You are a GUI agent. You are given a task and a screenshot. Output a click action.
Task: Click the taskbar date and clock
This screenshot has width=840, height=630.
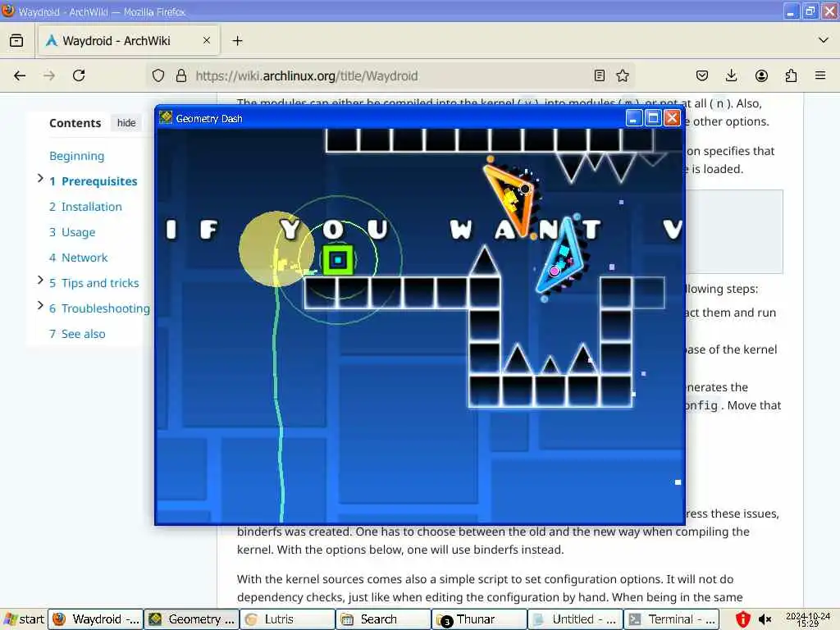(808, 619)
